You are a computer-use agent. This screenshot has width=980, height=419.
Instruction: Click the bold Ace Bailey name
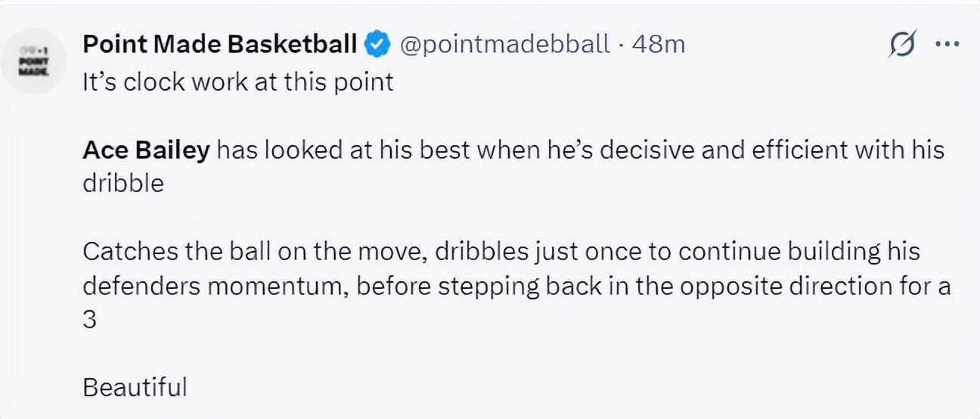pos(145,150)
